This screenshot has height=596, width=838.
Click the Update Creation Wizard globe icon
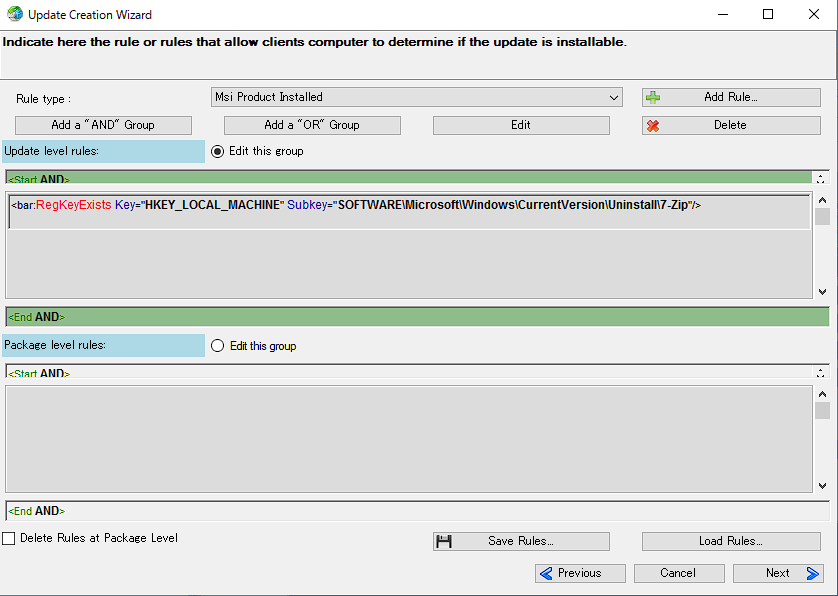[x=15, y=14]
